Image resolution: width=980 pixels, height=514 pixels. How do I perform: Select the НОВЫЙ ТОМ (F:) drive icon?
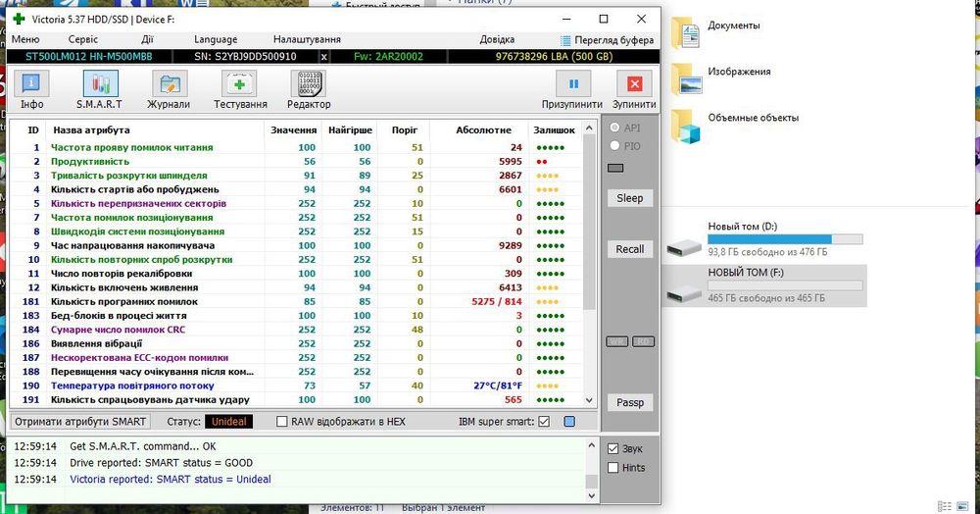click(684, 293)
